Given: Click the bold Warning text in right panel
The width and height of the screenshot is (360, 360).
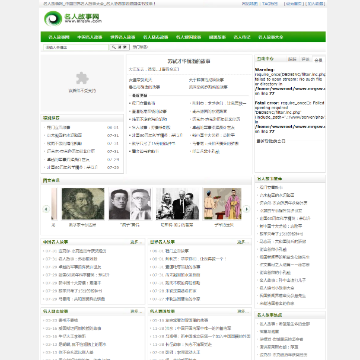Looking at the screenshot, I should click(263, 70).
